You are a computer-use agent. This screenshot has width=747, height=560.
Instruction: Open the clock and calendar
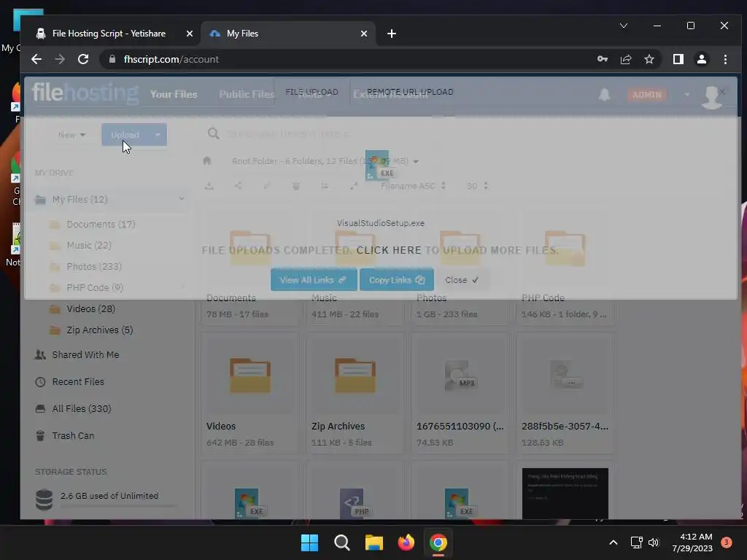tap(692, 542)
